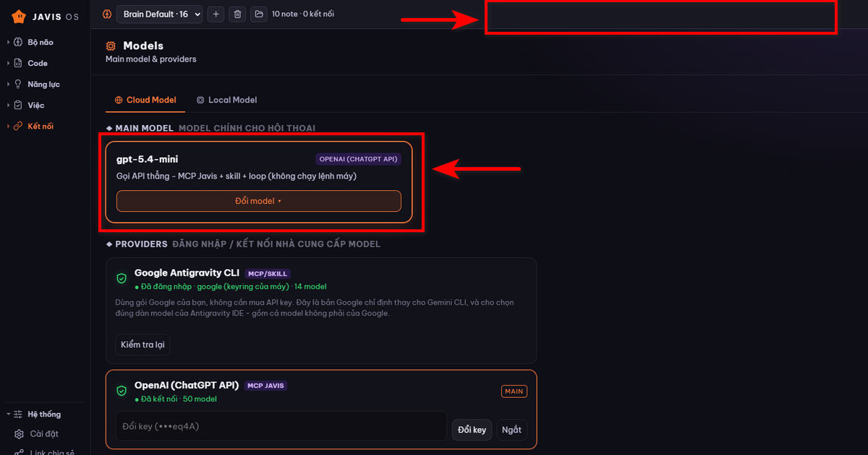This screenshot has height=455, width=868.
Task: Click the Đổi key button
Action: [x=472, y=430]
